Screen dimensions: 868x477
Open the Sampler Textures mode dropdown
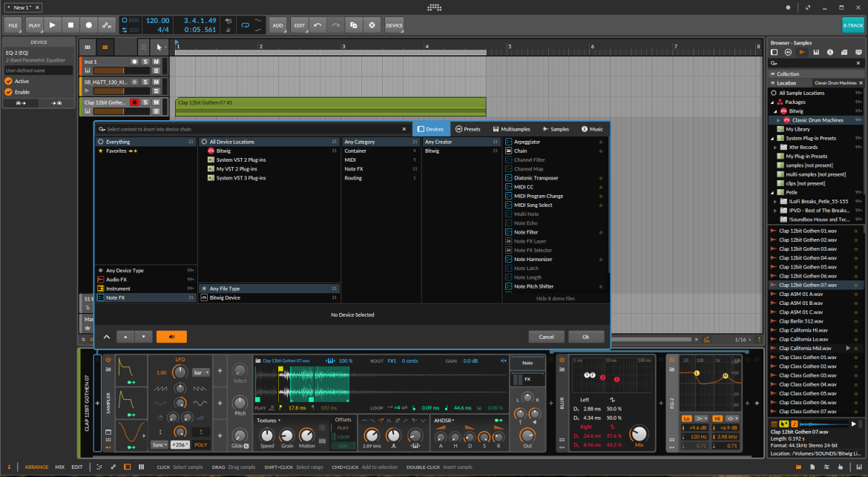(x=269, y=421)
